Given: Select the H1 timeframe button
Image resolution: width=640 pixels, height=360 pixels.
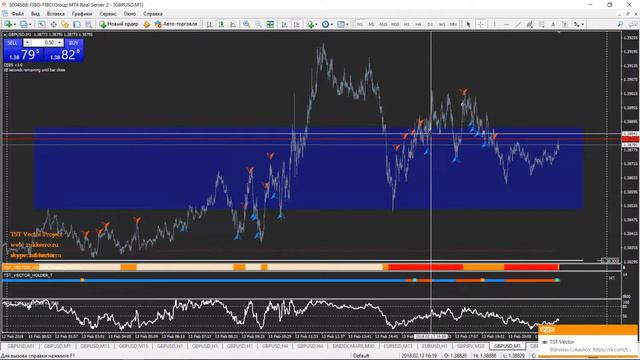Looking at the screenshot, I should [x=407, y=24].
